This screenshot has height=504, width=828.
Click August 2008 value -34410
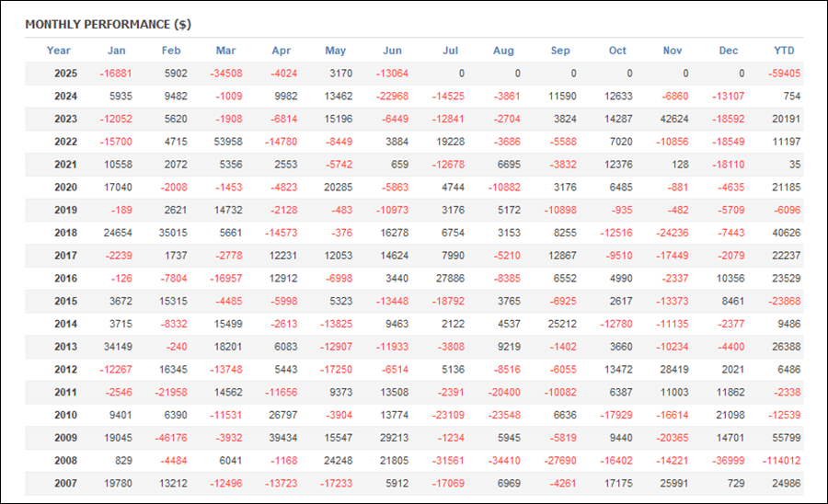tap(504, 460)
